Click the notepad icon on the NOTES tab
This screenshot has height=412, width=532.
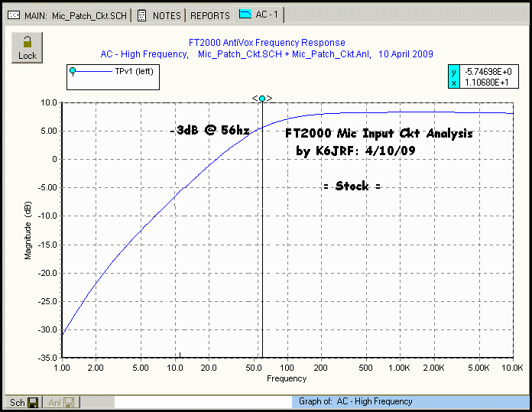pos(142,15)
